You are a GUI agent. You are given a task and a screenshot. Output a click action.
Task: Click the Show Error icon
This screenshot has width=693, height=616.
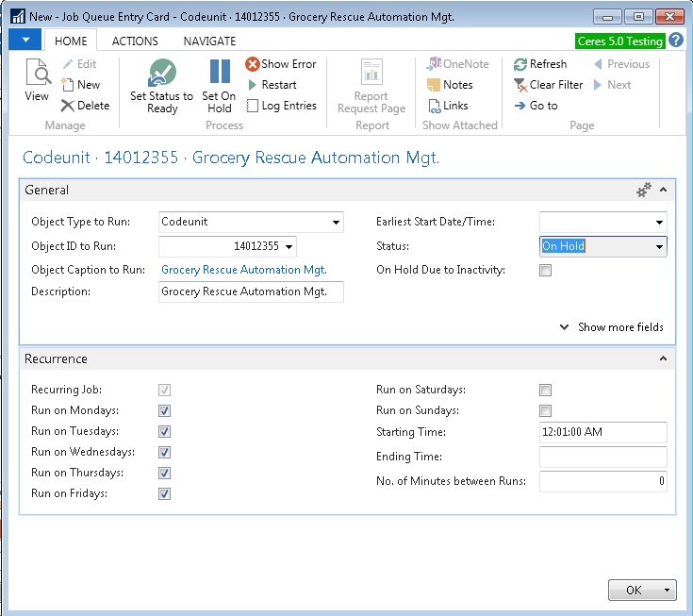253,64
